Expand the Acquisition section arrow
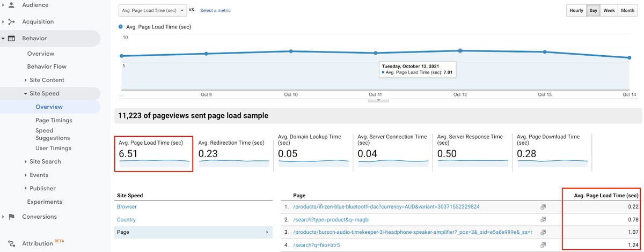 [3, 22]
